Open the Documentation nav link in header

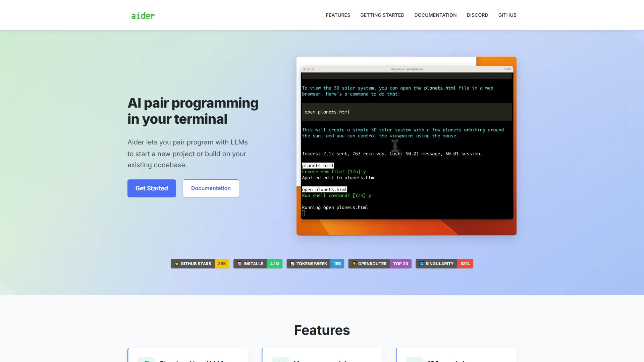[x=435, y=15]
